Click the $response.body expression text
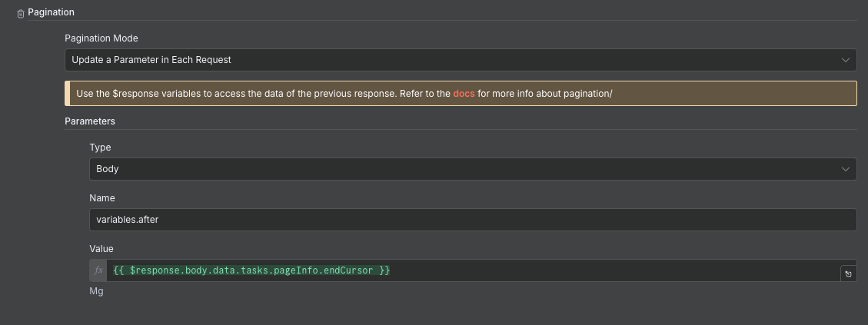 pos(252,270)
